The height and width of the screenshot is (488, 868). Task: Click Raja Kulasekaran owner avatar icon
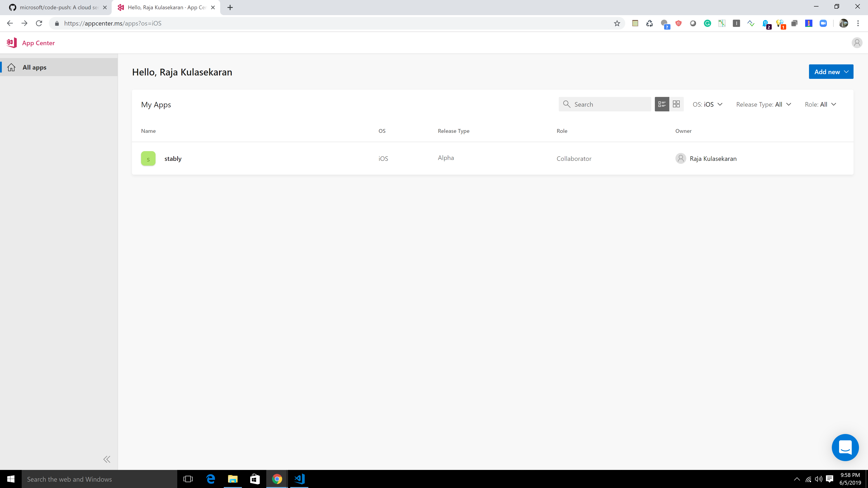[681, 158]
